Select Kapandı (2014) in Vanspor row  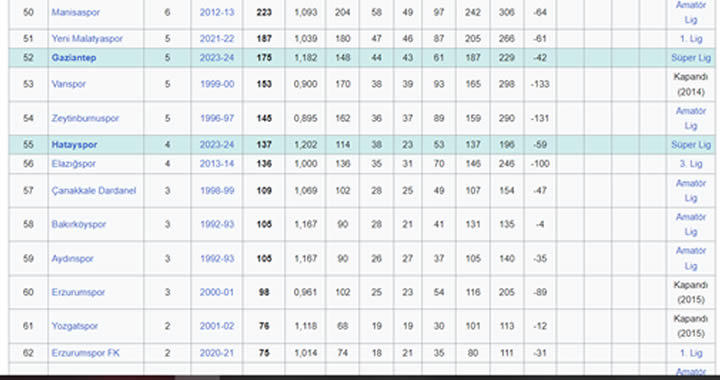[x=691, y=84]
